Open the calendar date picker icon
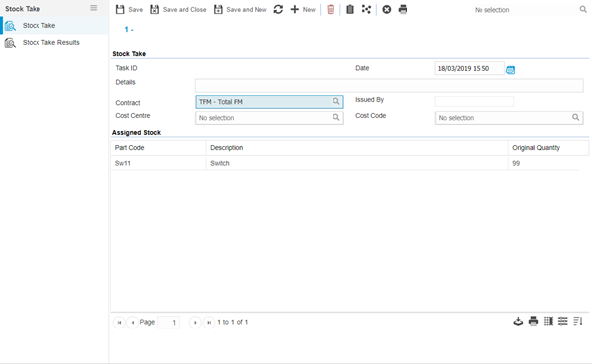 pos(510,69)
